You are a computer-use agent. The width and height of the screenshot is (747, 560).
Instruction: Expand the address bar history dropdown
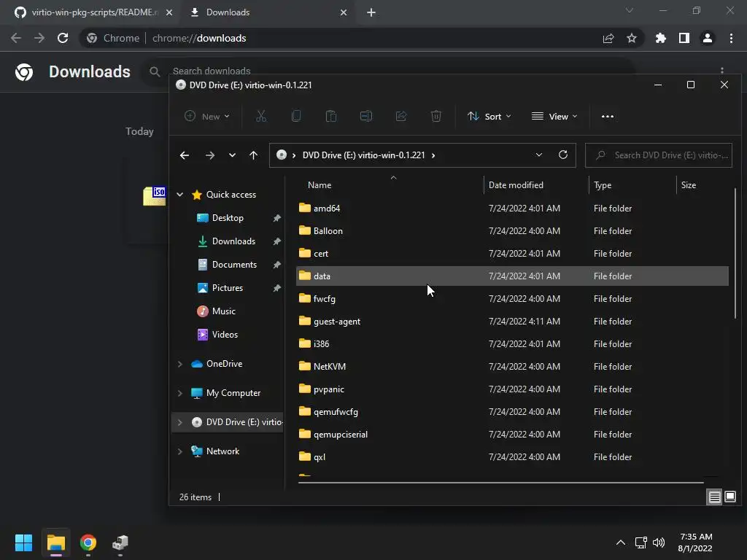pos(539,155)
